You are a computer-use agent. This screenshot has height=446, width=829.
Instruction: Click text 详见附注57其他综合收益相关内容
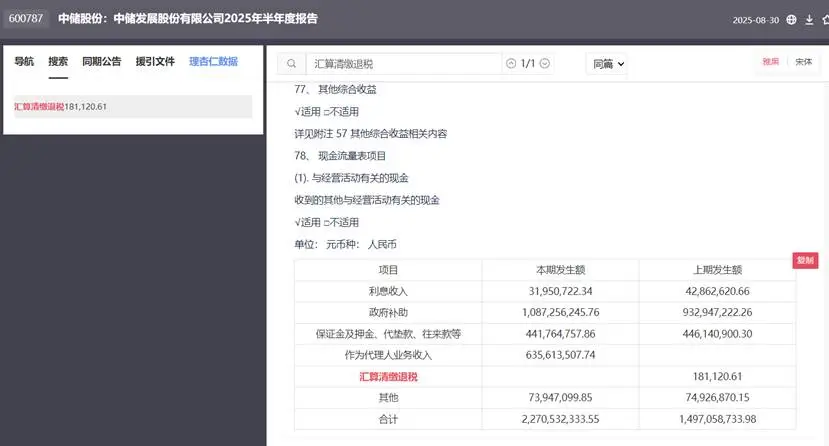(x=371, y=134)
